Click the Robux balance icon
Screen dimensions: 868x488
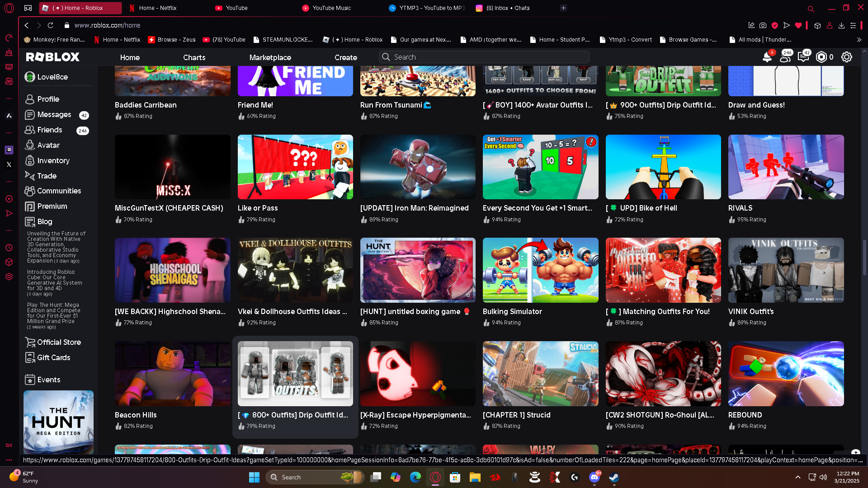click(x=821, y=57)
